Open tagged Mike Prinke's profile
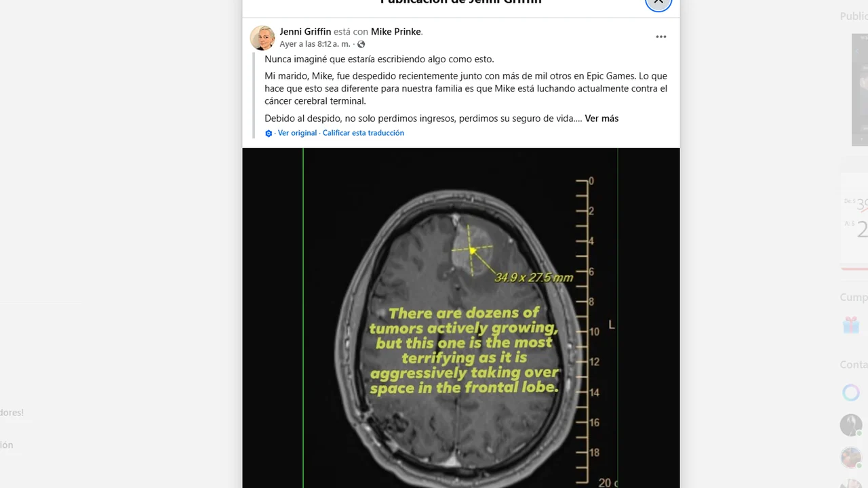Viewport: 868px width, 488px height. coord(396,32)
